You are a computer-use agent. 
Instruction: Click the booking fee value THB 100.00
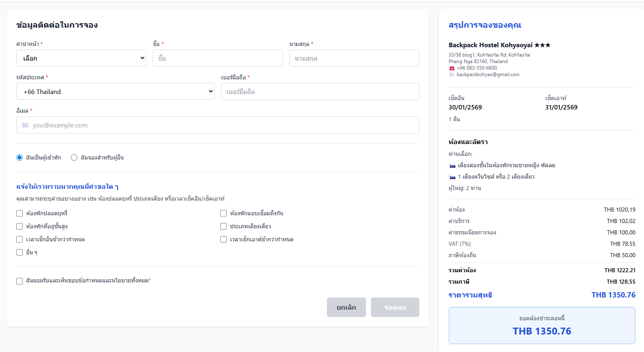point(621,232)
